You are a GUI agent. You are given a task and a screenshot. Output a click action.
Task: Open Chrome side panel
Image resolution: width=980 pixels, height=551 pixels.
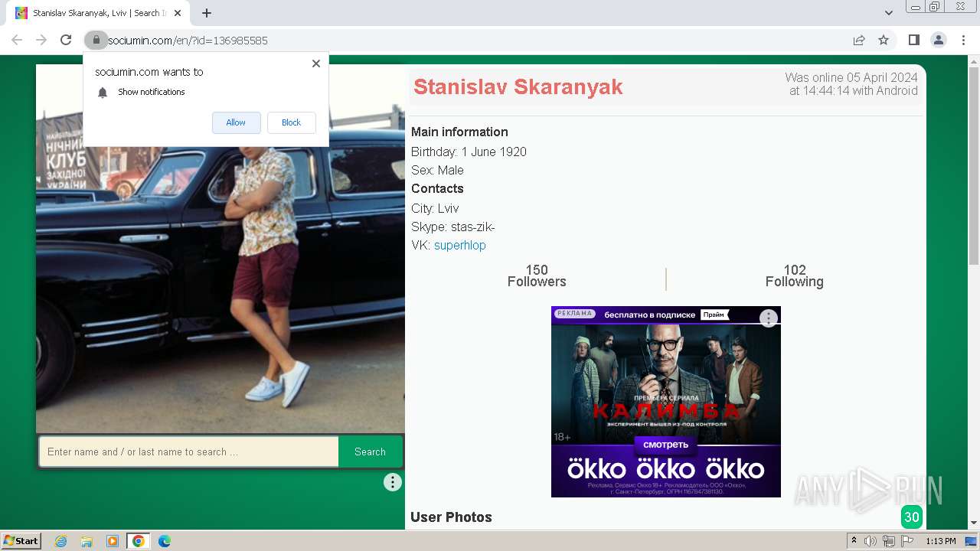[913, 41]
